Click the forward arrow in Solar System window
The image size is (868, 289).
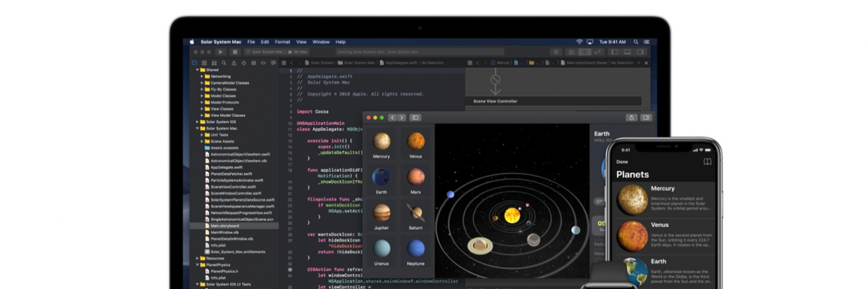(x=401, y=117)
